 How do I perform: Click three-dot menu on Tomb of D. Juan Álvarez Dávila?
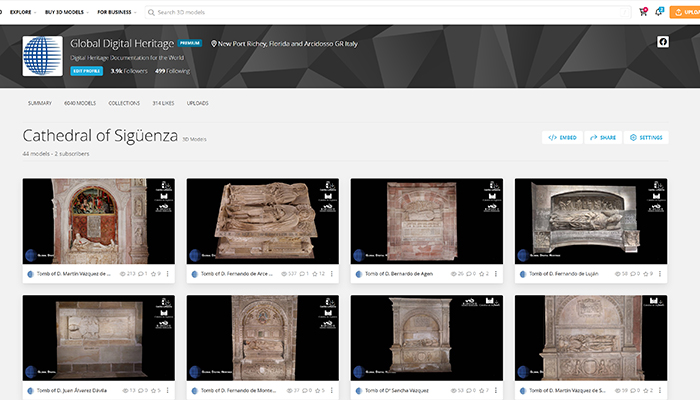coord(167,390)
